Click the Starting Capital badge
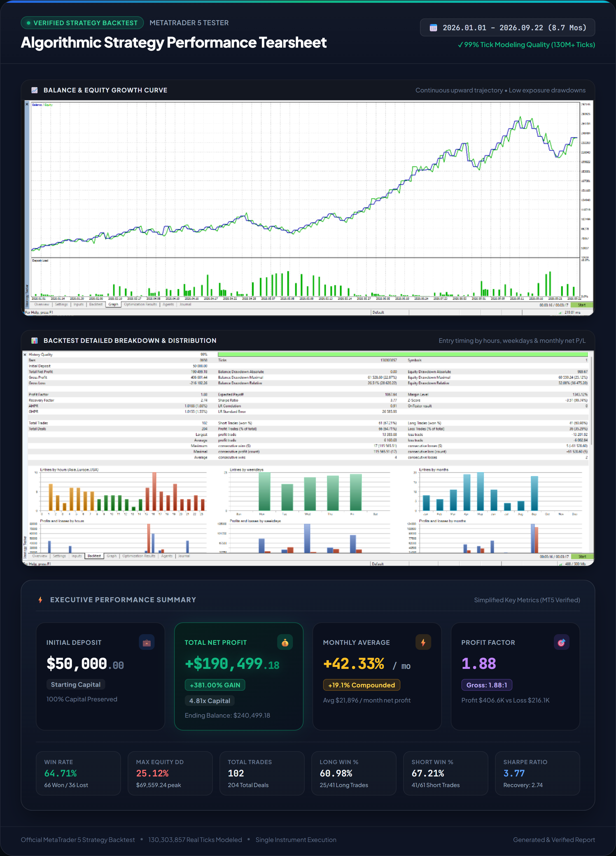616x856 pixels. click(76, 685)
